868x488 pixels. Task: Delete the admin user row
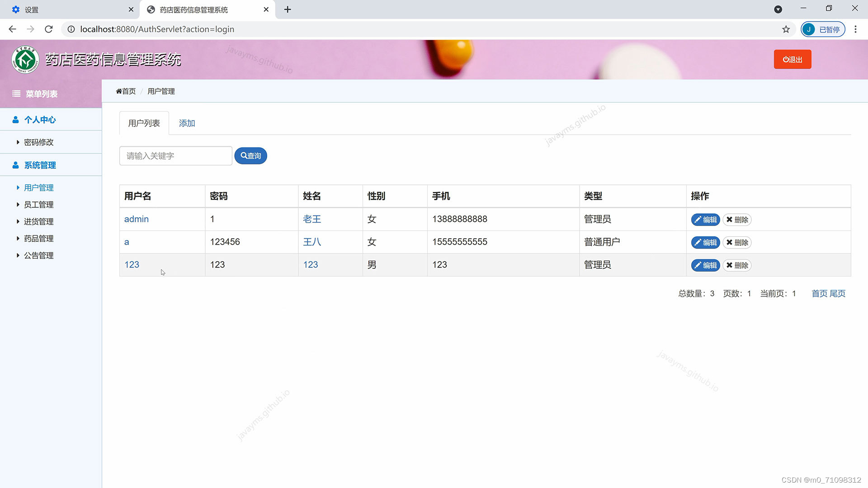point(737,220)
